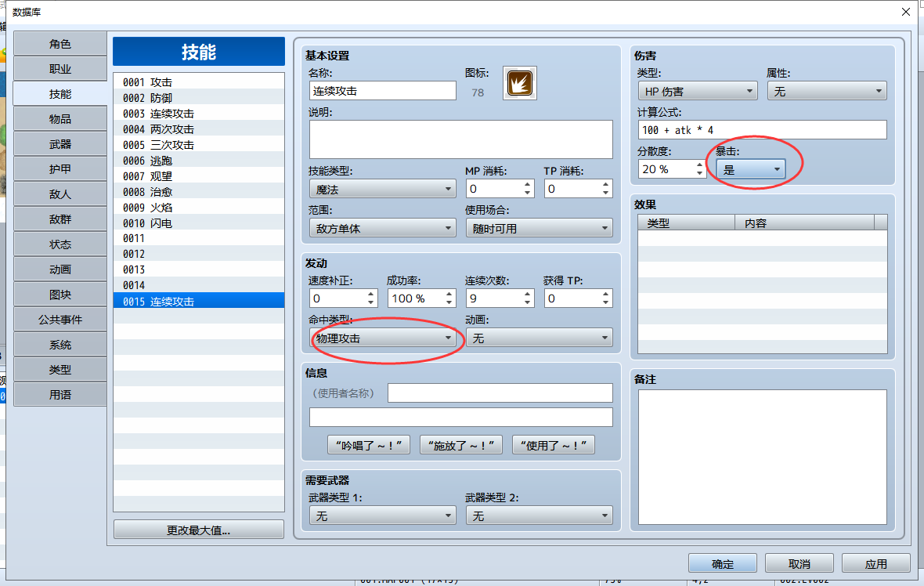Select the 公共事件 tab
924x586 pixels.
click(60, 320)
